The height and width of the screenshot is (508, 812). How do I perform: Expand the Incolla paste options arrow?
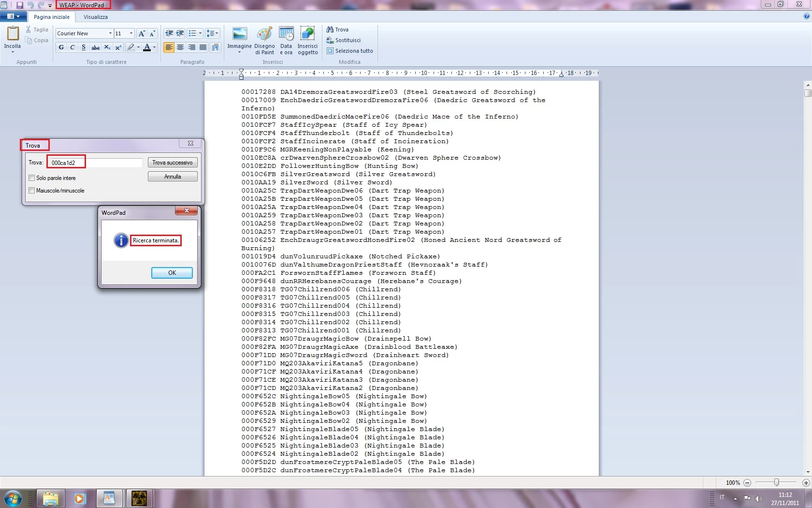[13, 52]
